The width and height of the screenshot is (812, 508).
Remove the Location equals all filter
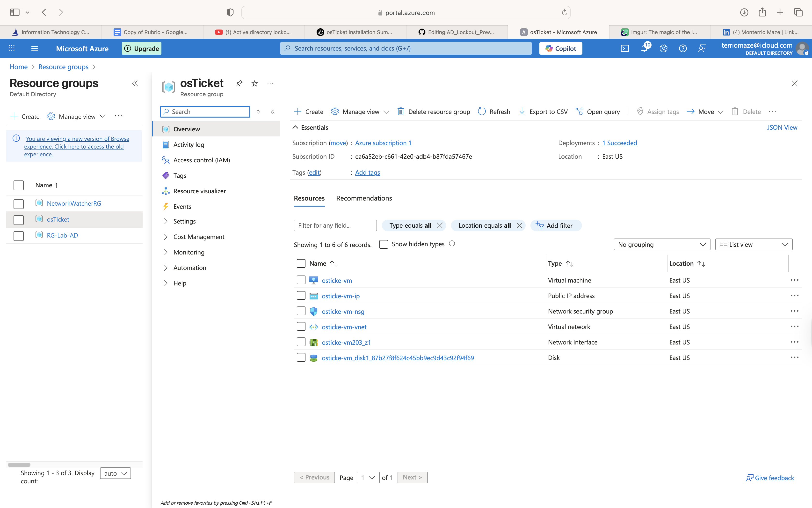coord(519,225)
